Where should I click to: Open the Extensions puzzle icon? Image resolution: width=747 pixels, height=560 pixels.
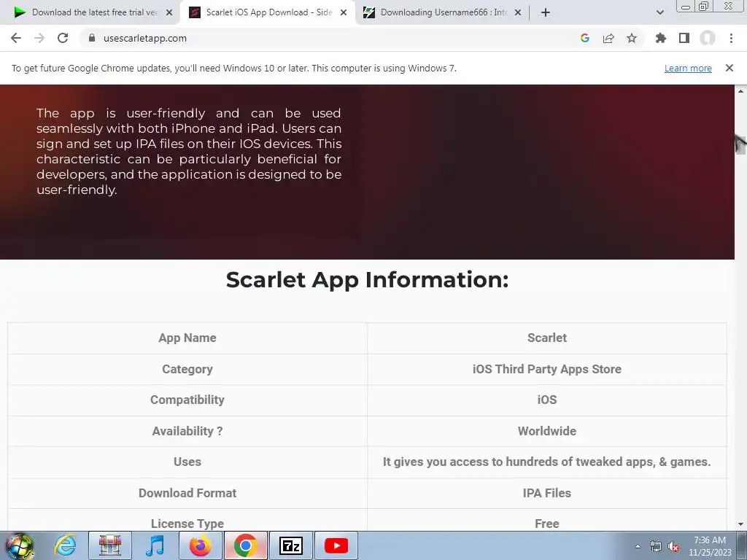tap(660, 38)
